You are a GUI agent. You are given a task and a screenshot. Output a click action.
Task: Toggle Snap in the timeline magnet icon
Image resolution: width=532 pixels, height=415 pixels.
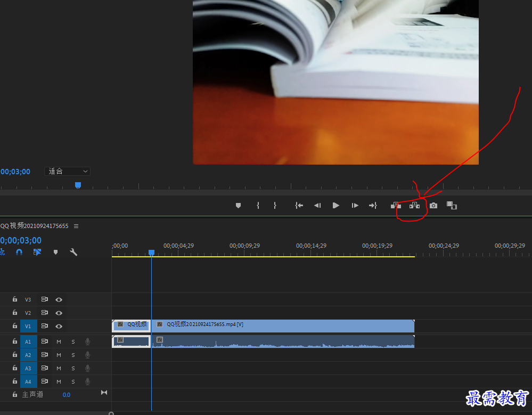19,252
